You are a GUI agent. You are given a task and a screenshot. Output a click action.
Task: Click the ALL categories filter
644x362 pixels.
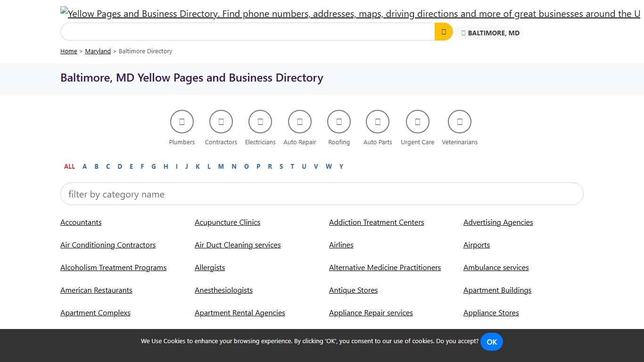69,166
